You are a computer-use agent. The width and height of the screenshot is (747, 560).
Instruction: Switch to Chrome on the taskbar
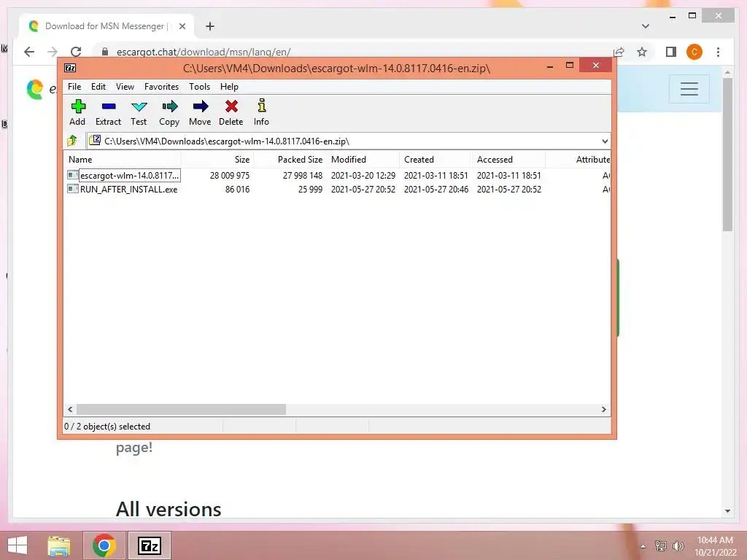104,545
